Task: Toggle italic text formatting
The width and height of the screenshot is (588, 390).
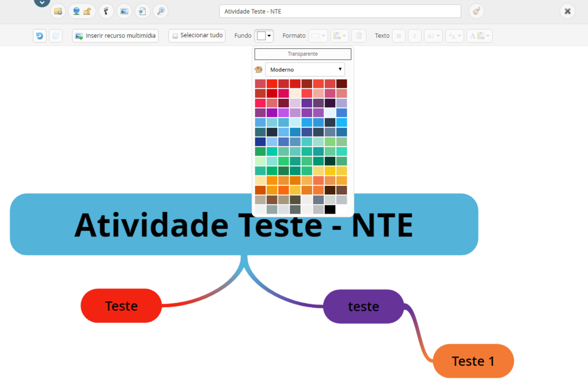Action: pyautogui.click(x=415, y=36)
